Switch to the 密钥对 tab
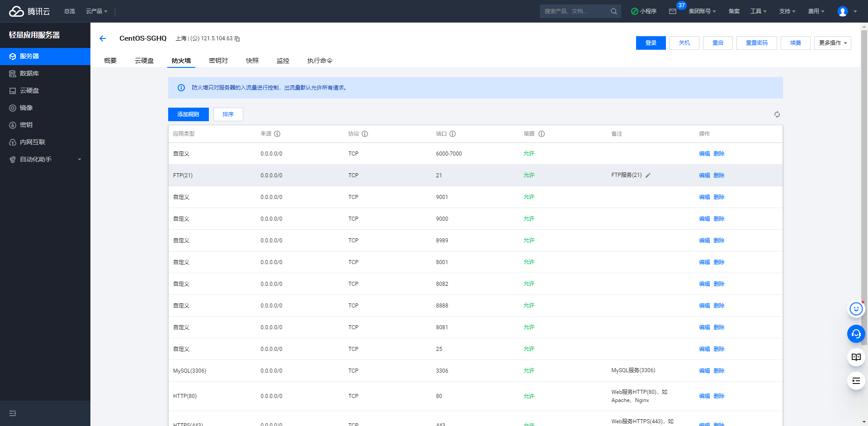 point(218,61)
